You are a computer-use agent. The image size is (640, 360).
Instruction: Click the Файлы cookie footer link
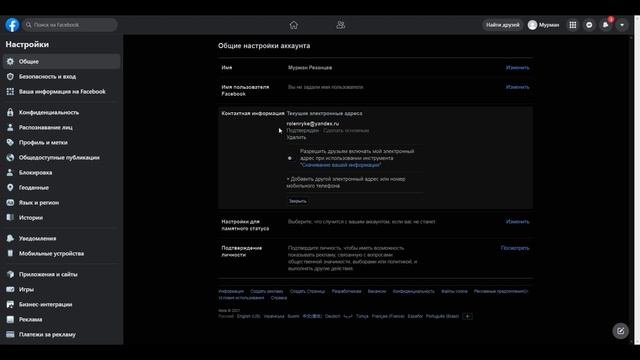[454, 291]
